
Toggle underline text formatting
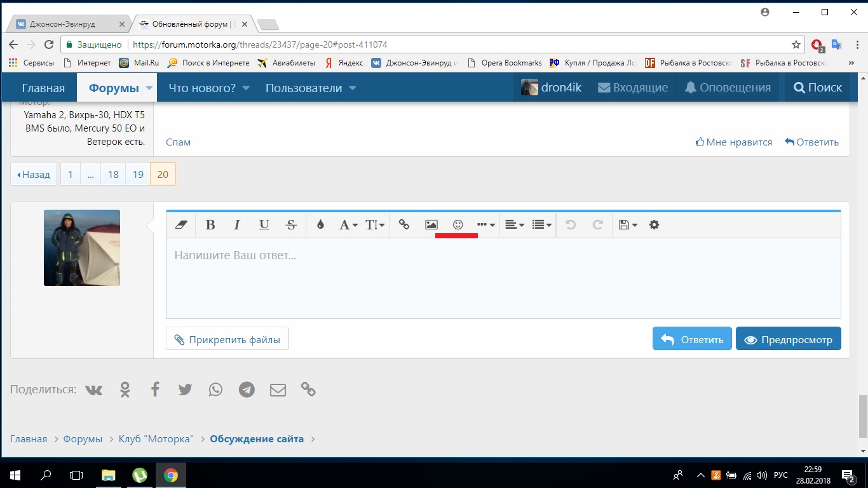[x=264, y=225]
